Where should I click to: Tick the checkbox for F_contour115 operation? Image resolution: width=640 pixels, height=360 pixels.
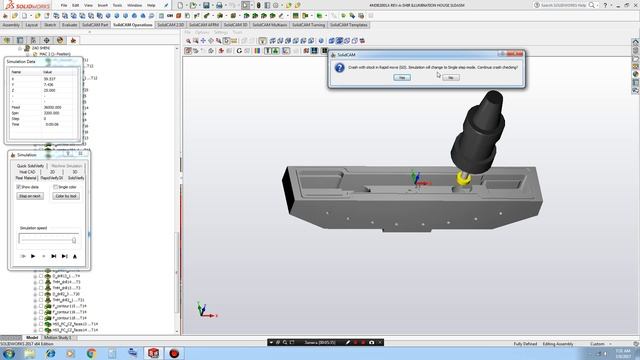pos(41,306)
